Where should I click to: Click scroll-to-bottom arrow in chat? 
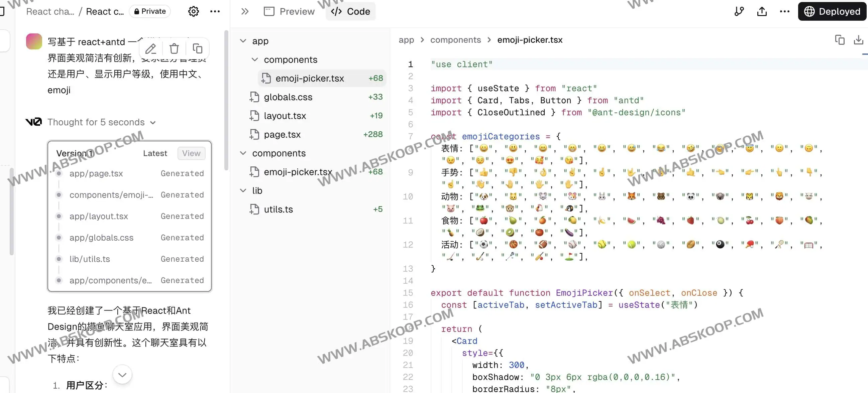point(122,375)
